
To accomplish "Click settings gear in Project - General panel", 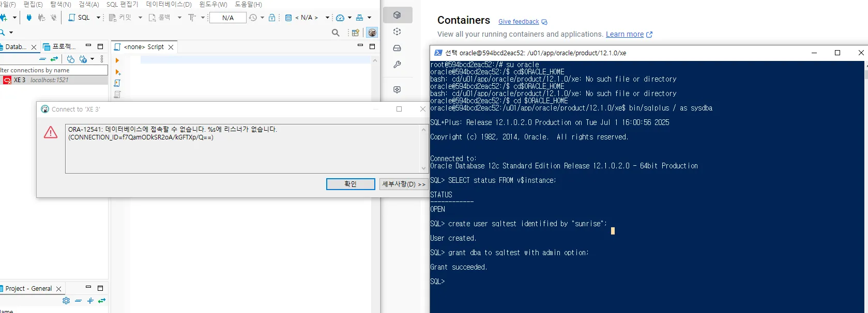I will pyautogui.click(x=66, y=301).
